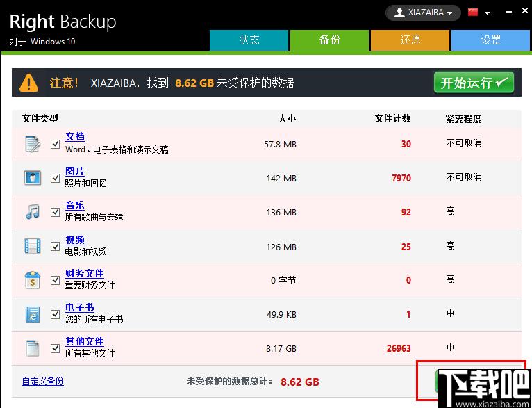Screen dimensions: 532x408
Task: Click the description 所有歌曲与专辑
Action: (x=94, y=217)
